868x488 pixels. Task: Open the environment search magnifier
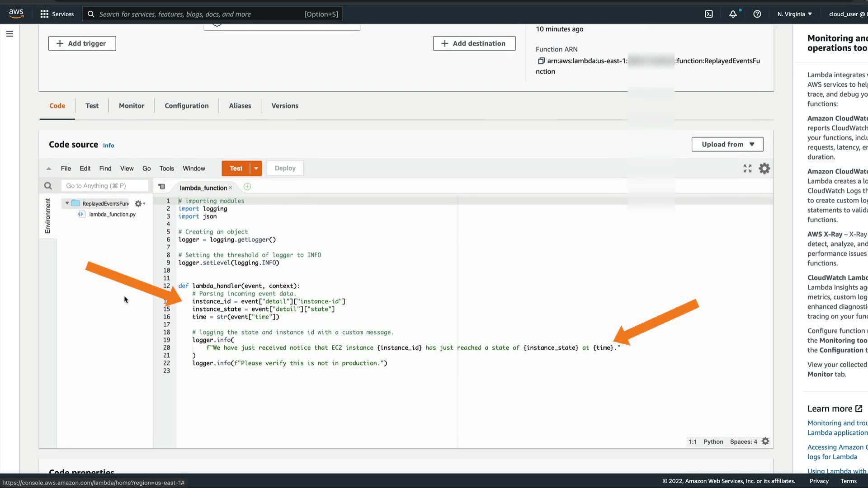coord(48,186)
